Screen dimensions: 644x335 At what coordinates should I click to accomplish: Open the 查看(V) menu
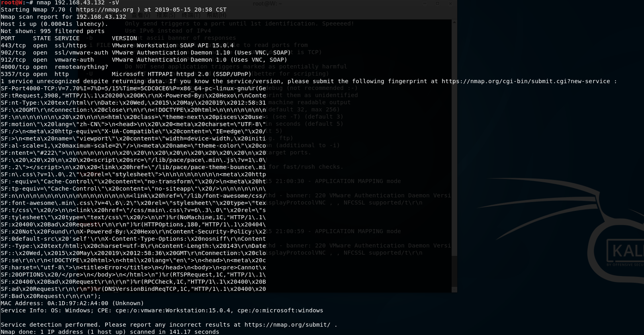(141, 16)
